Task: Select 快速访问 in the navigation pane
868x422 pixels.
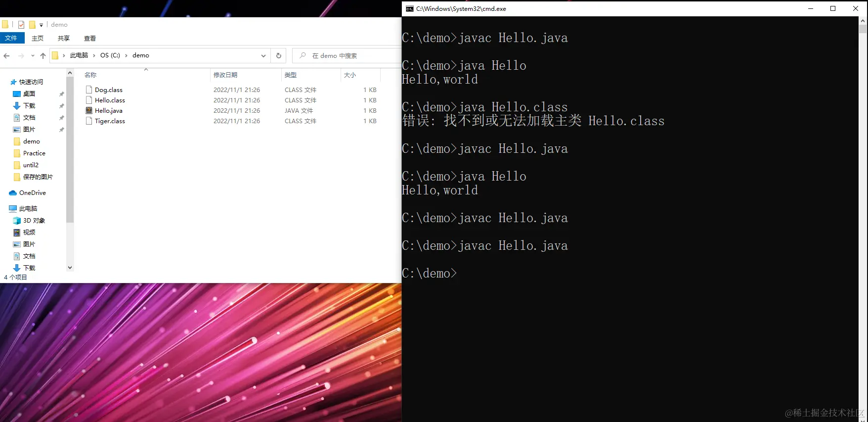Action: (x=31, y=82)
